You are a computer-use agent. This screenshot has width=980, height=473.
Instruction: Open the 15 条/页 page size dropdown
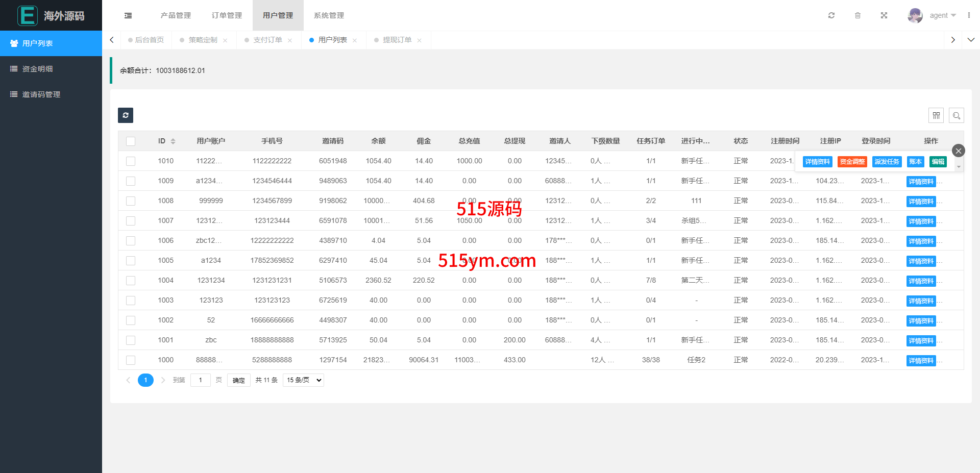pos(303,380)
